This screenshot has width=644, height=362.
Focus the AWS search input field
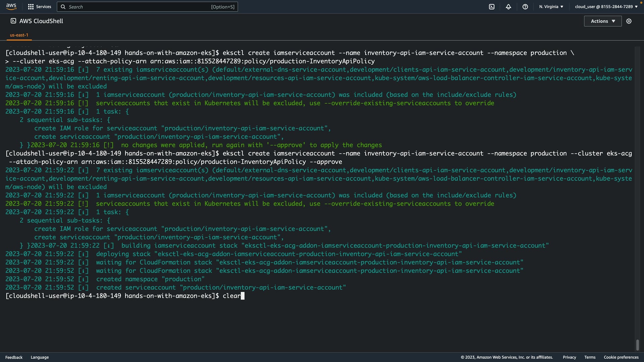click(138, 7)
